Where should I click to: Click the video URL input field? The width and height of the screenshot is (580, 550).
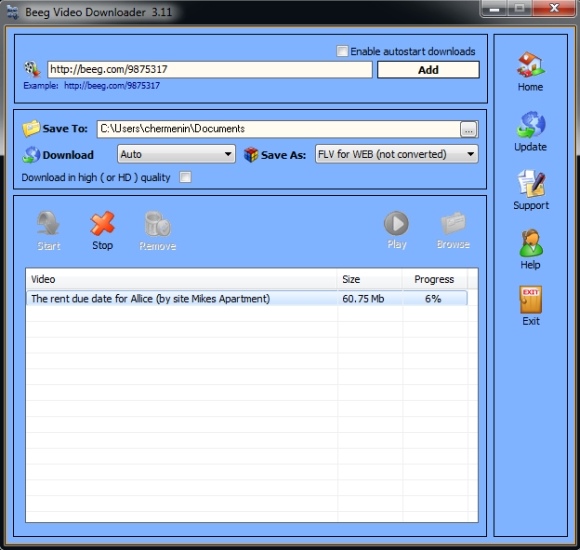(210, 70)
